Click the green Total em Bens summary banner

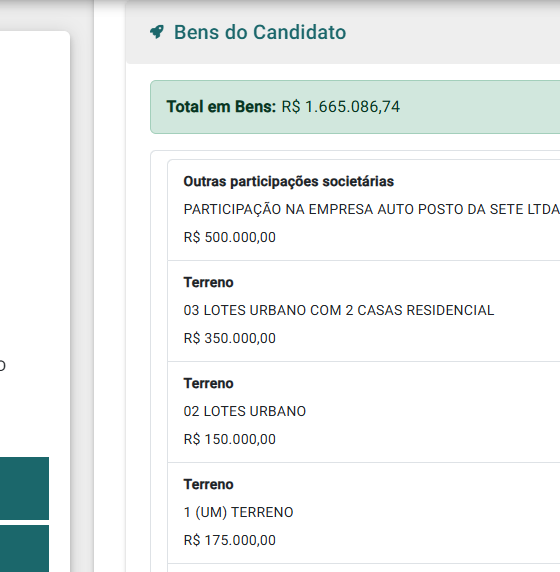point(355,107)
